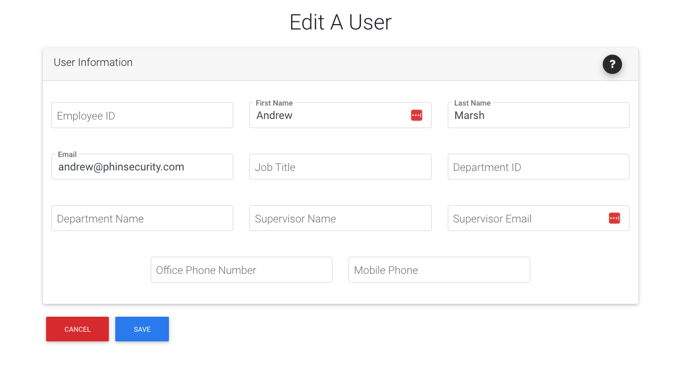Viewport: 688px width, 373px height.
Task: Click the Supervisor Email input field
Action: click(538, 218)
